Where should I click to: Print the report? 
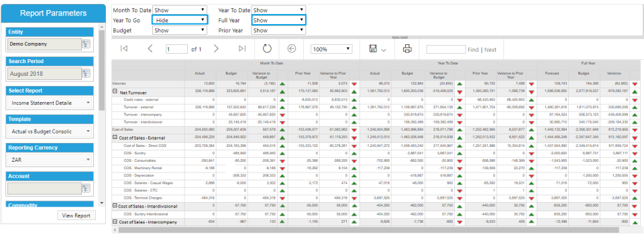tap(407, 49)
